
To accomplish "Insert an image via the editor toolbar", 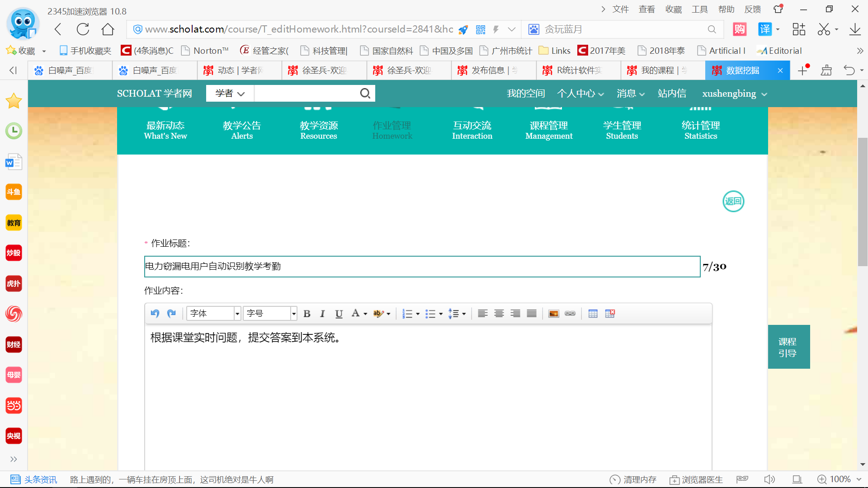I will click(x=553, y=314).
